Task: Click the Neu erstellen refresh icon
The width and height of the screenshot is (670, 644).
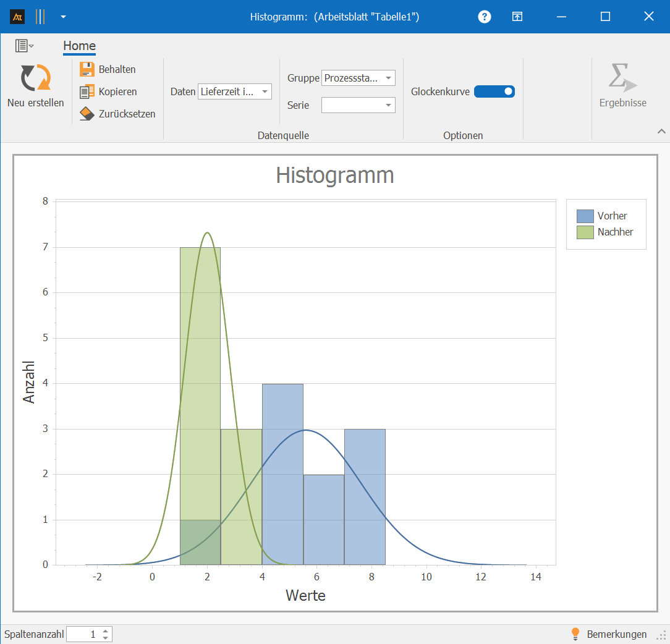Action: 35,78
